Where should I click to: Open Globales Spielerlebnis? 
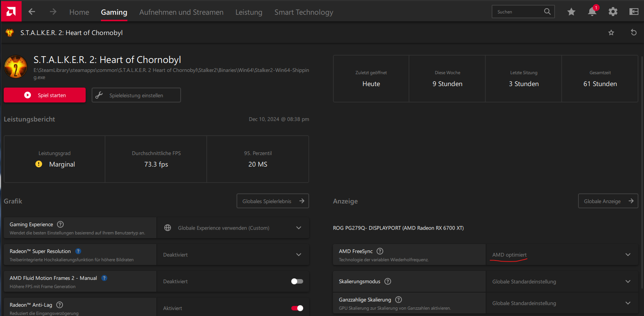click(273, 201)
